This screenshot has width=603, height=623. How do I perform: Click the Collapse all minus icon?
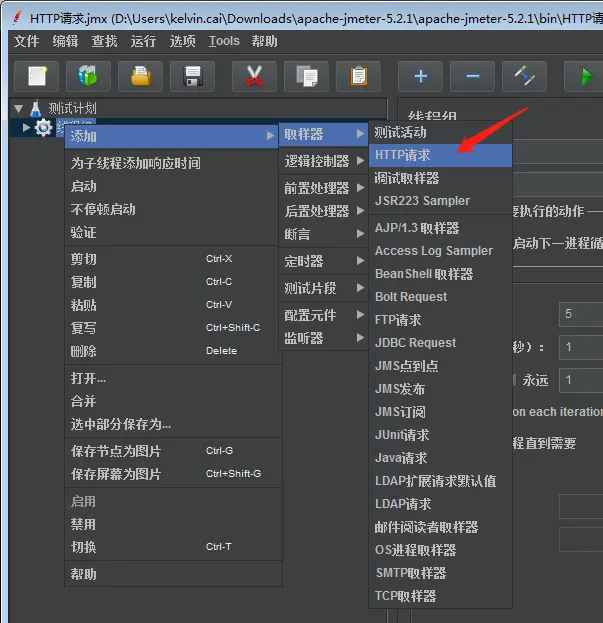click(x=473, y=76)
